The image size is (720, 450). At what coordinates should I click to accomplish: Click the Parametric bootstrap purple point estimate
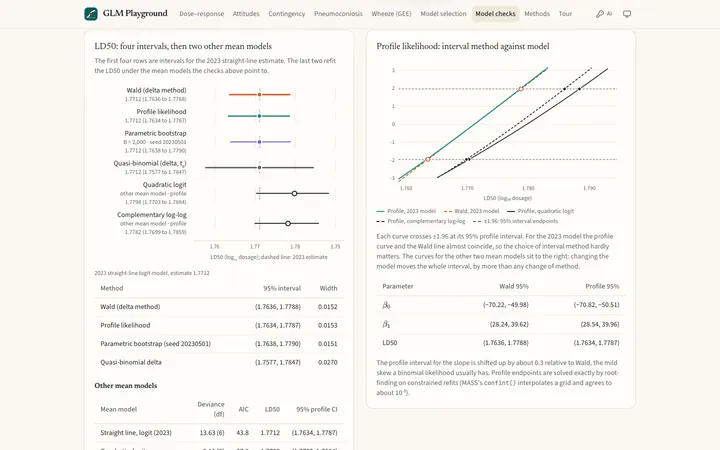pos(259,142)
